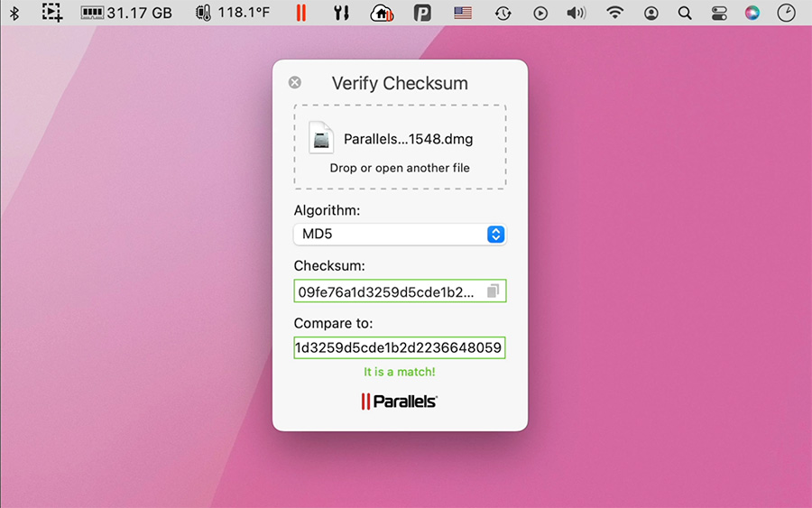Click inside the Compare to field
The image size is (812, 508).
400,348
